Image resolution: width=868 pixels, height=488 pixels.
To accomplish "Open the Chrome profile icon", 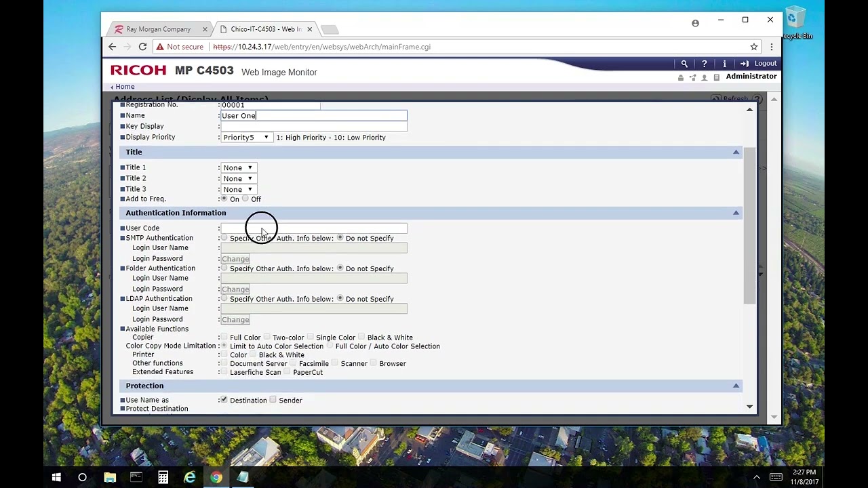I will pyautogui.click(x=695, y=23).
